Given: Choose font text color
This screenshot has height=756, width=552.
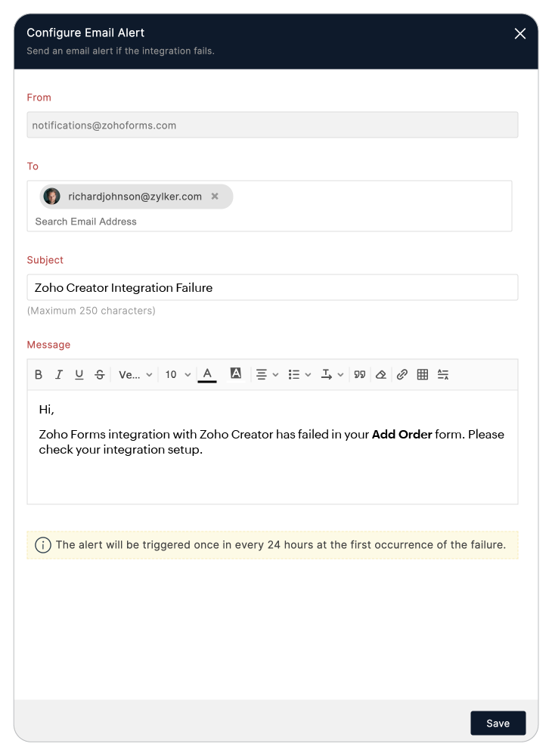Looking at the screenshot, I should click(x=207, y=375).
